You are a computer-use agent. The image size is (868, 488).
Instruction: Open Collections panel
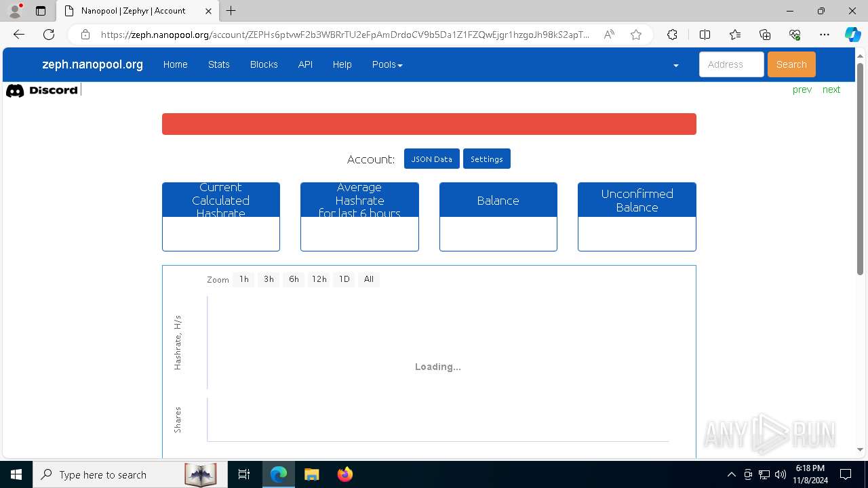coord(765,35)
